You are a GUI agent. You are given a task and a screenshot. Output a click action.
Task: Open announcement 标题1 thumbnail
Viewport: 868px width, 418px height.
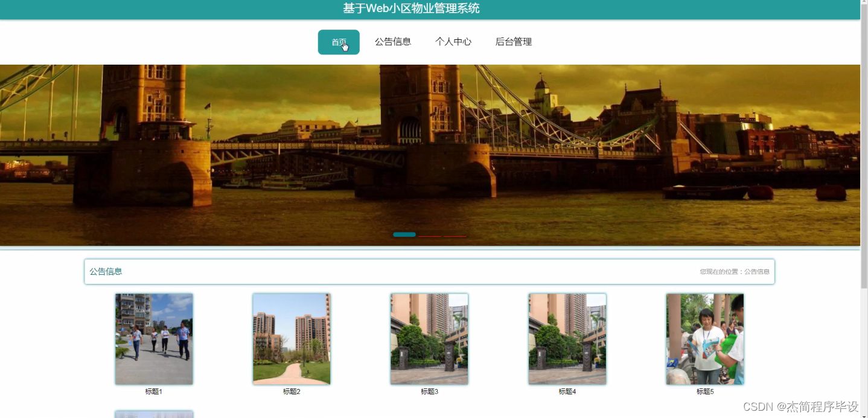(153, 339)
